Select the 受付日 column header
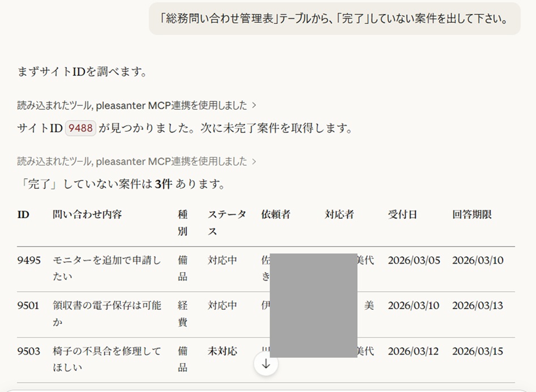The width and height of the screenshot is (536, 392). point(402,215)
